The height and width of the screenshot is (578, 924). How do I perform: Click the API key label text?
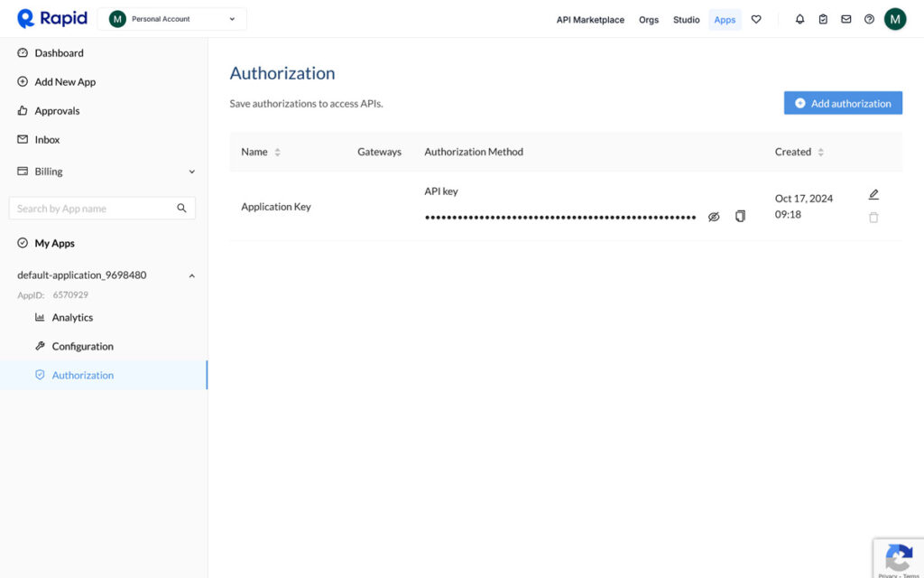(x=440, y=191)
